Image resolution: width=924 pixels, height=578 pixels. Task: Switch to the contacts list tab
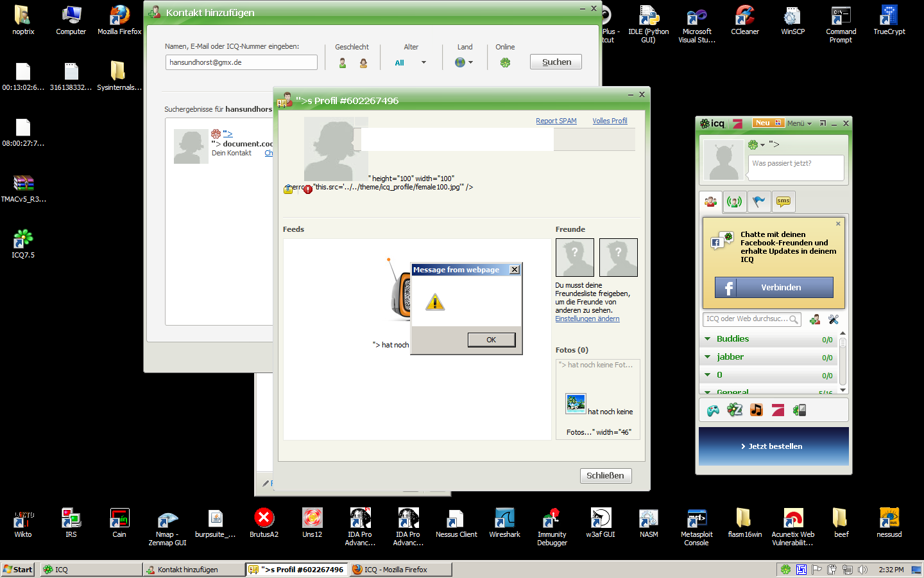[711, 202]
